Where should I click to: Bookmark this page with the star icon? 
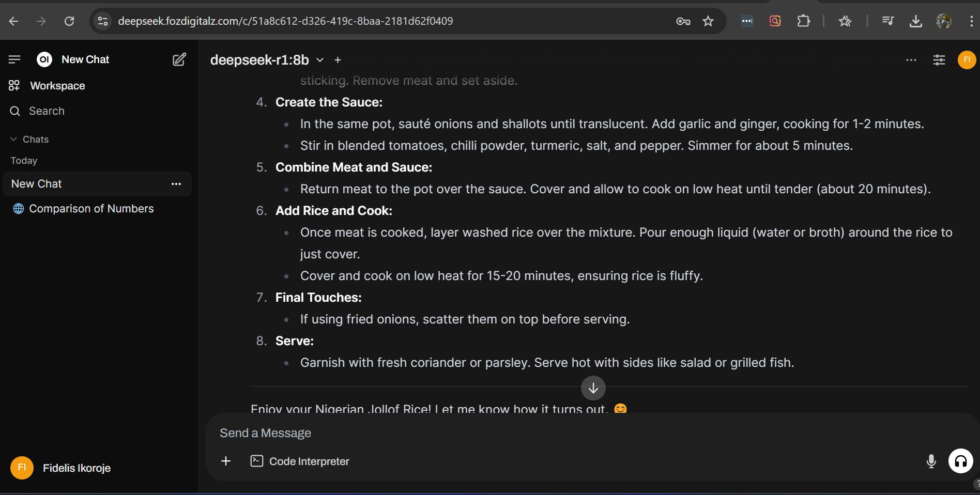click(x=708, y=21)
